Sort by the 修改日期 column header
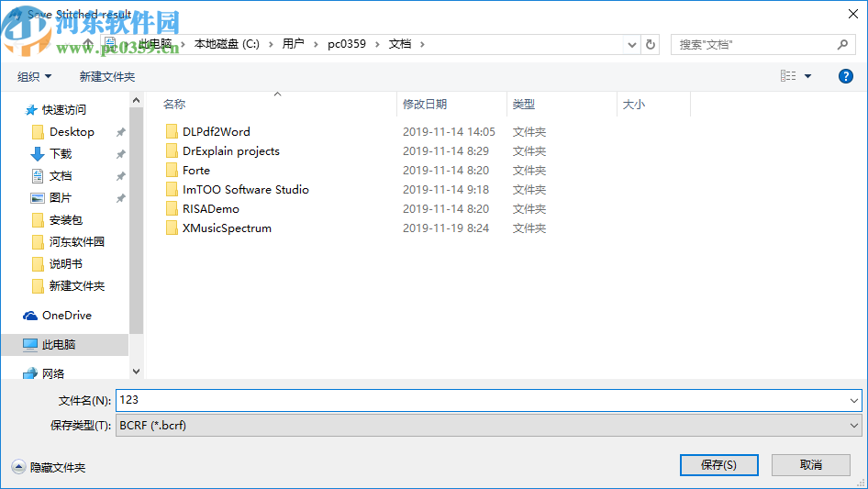The height and width of the screenshot is (489, 868). click(451, 104)
